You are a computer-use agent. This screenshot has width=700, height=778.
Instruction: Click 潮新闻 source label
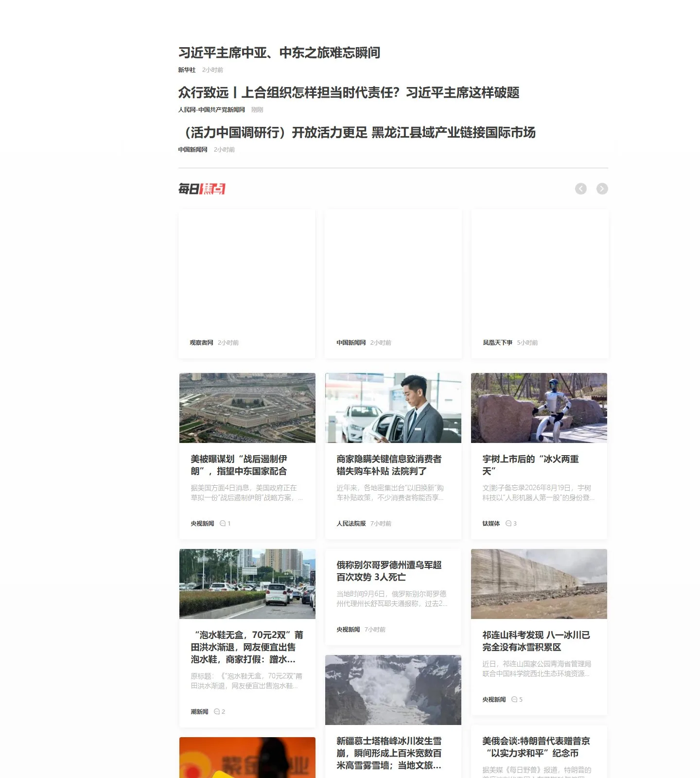(x=199, y=712)
